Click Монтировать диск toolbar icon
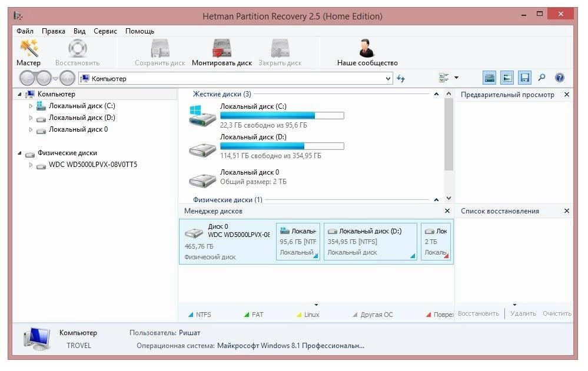This screenshot has height=371, width=588. (222, 48)
